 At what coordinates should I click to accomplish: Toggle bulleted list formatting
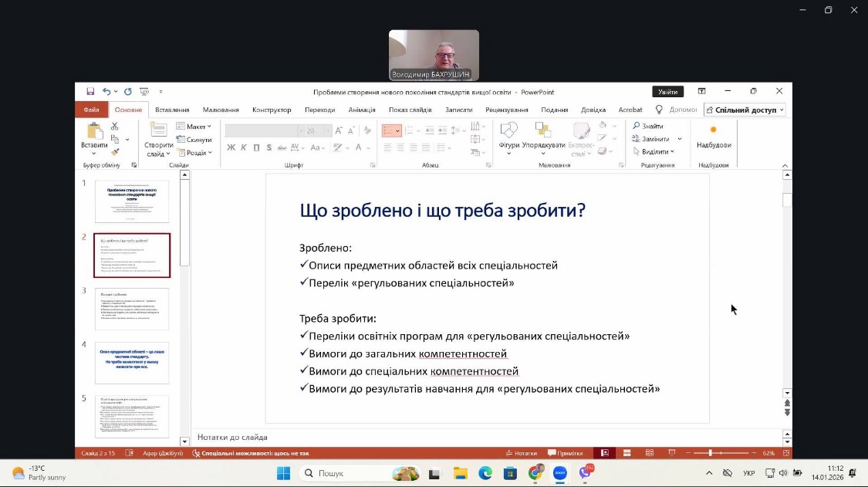pos(390,131)
